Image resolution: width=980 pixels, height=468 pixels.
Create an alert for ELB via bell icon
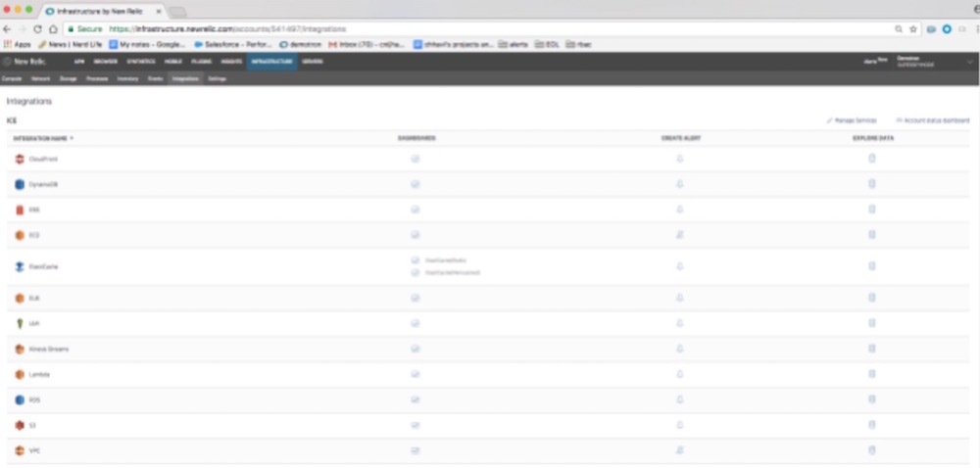[x=680, y=299]
